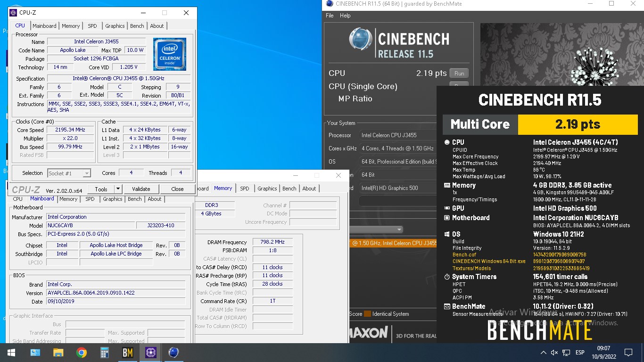Click the Validate button in CPU-Z
This screenshot has width=644, height=362.
[141, 189]
